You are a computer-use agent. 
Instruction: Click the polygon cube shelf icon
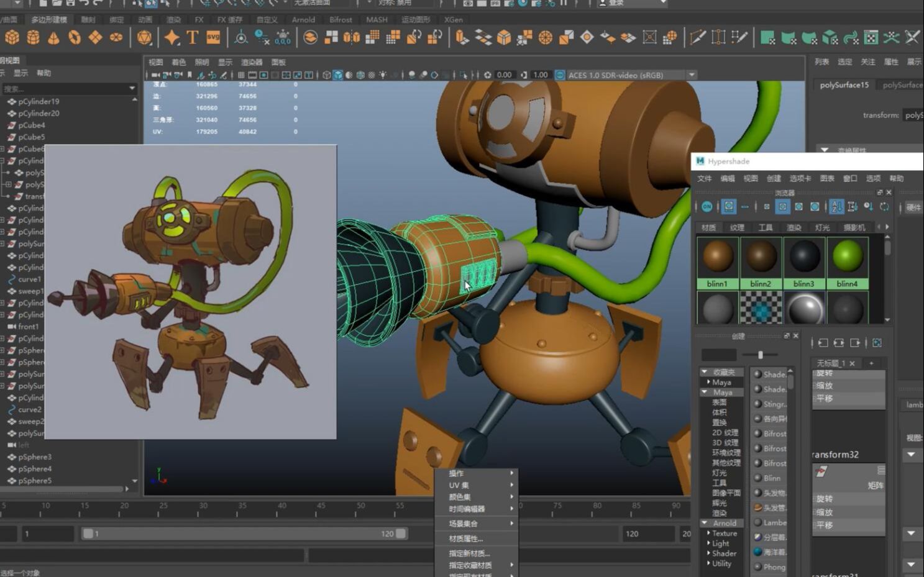click(x=12, y=38)
